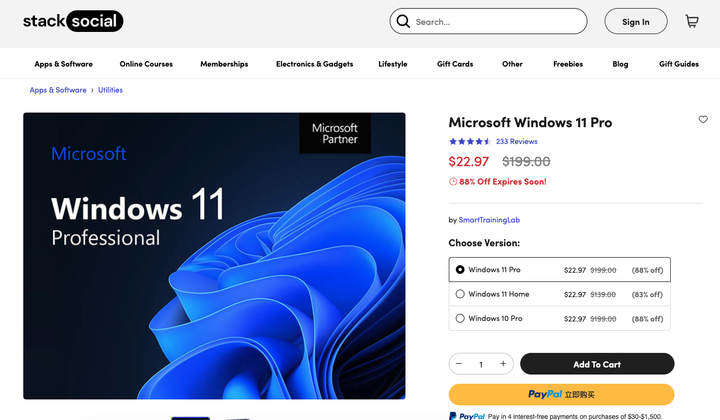Viewport: 720px width, 420px height.
Task: Open Lifestyle menu
Action: 393,64
